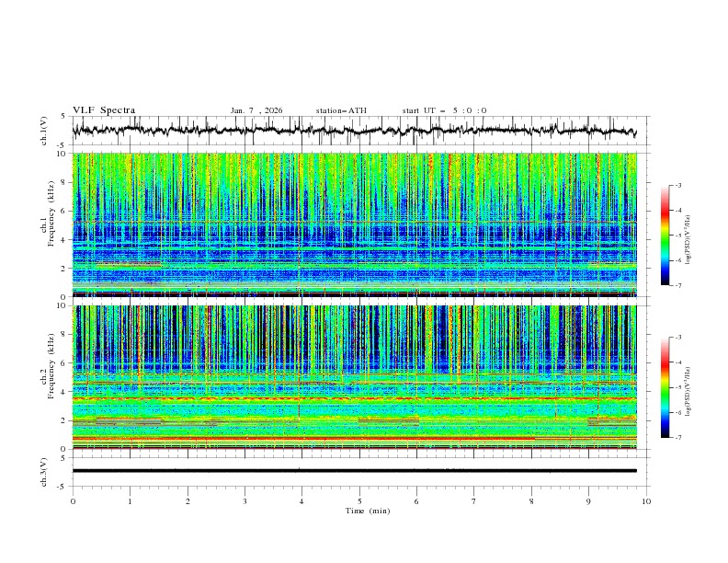Select the station=ATH label
728x563 pixels.
tap(341, 110)
